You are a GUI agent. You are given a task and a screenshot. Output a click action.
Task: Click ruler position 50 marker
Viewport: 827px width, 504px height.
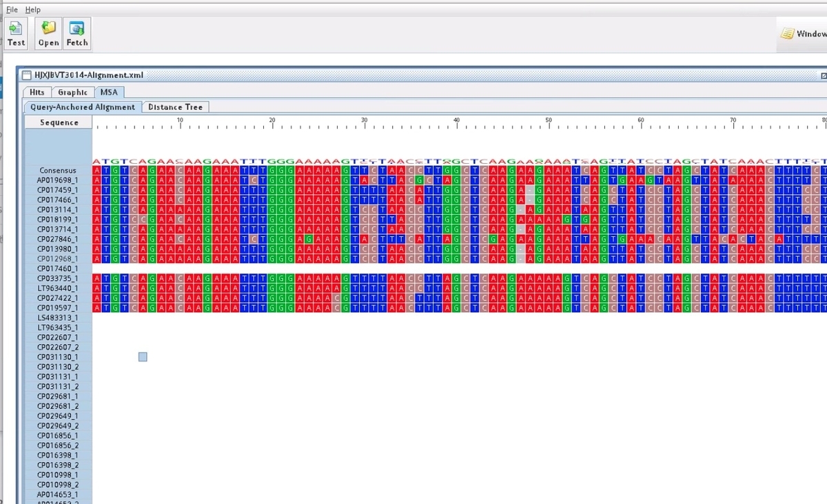point(549,120)
